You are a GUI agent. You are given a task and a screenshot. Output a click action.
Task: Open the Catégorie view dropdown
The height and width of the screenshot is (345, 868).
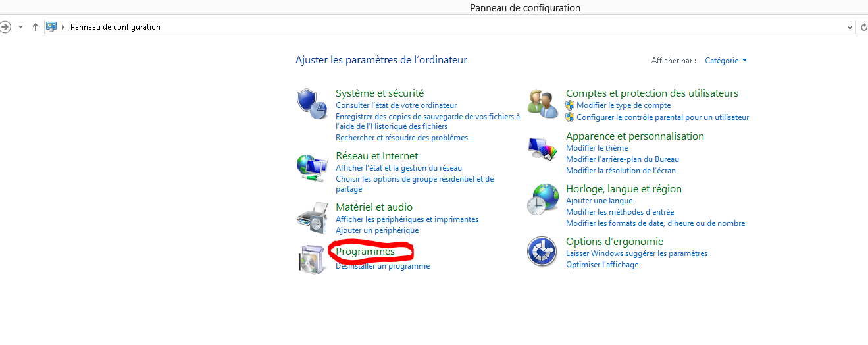[x=726, y=61]
